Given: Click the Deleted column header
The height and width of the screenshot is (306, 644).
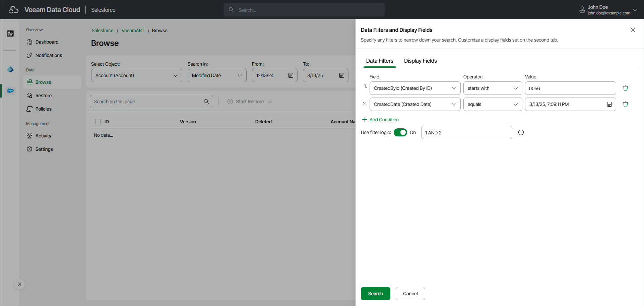Looking at the screenshot, I should pyautogui.click(x=263, y=122).
